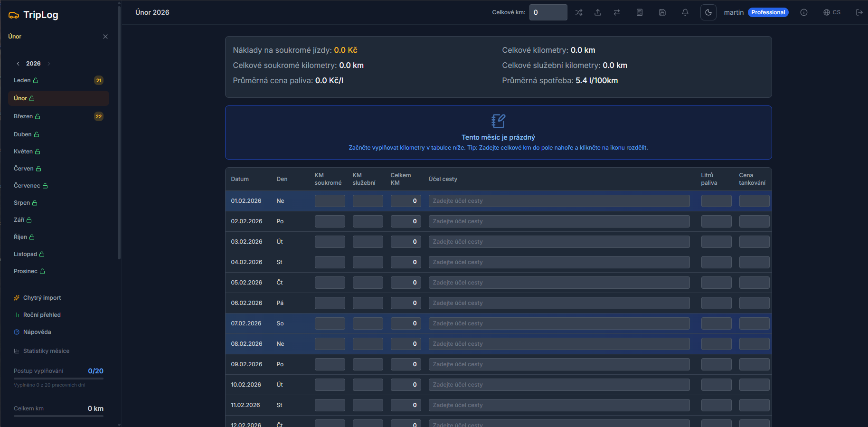Click the save floppy disk icon

tap(662, 12)
